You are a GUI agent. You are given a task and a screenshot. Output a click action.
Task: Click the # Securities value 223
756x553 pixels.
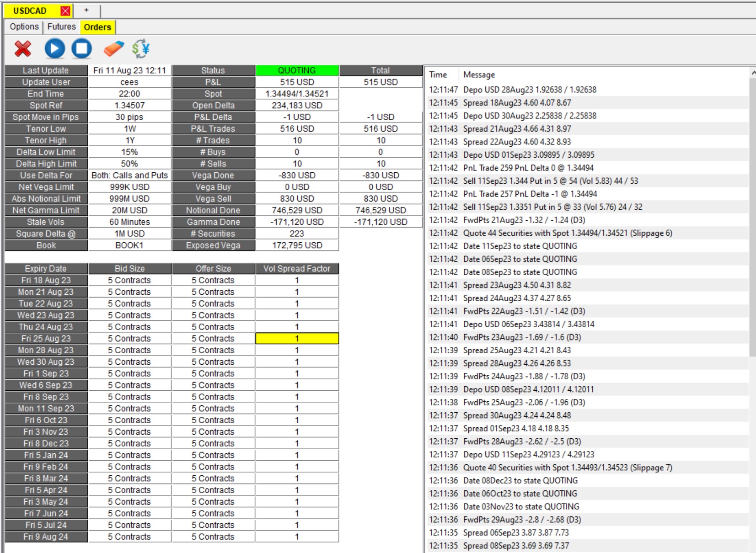297,234
